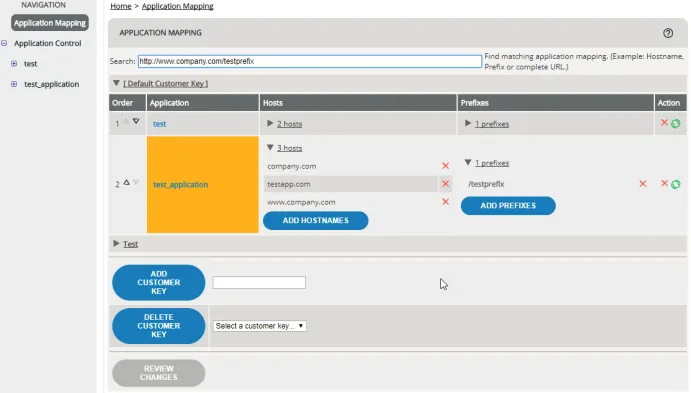
Task: Move test application order up arrow
Action: (x=126, y=122)
